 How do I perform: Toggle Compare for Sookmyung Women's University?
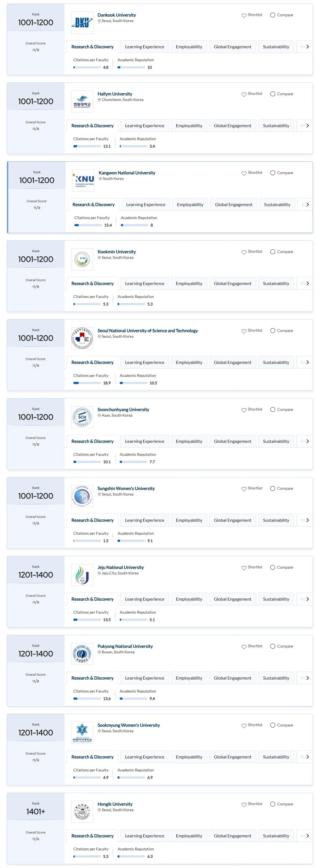pos(272,725)
